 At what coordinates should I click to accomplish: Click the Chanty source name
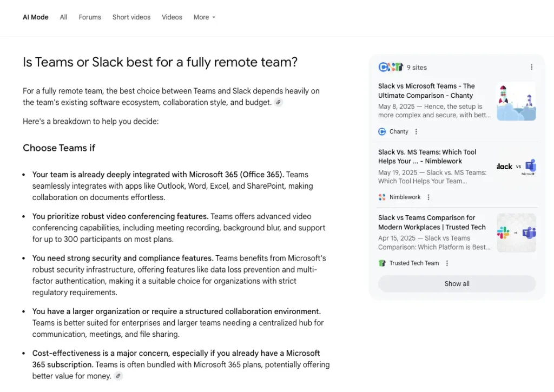tap(399, 132)
